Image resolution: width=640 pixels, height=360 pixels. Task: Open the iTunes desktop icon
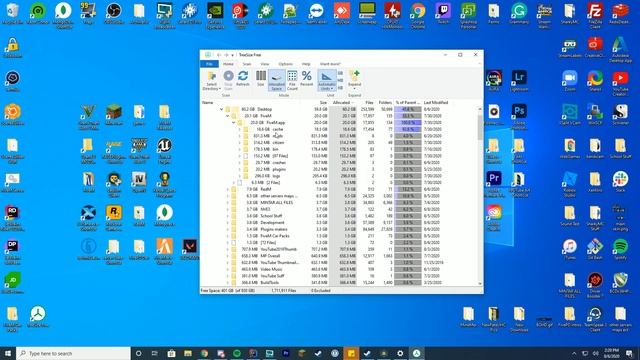tap(569, 249)
